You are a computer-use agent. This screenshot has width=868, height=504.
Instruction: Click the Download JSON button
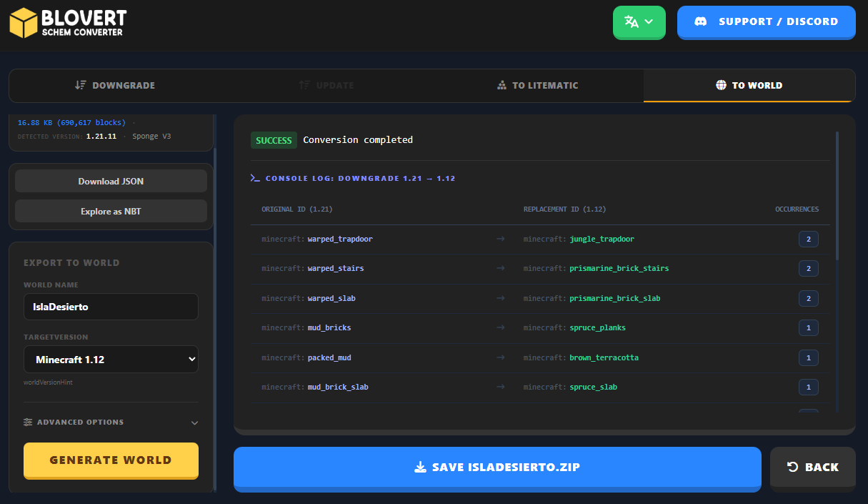[111, 181]
